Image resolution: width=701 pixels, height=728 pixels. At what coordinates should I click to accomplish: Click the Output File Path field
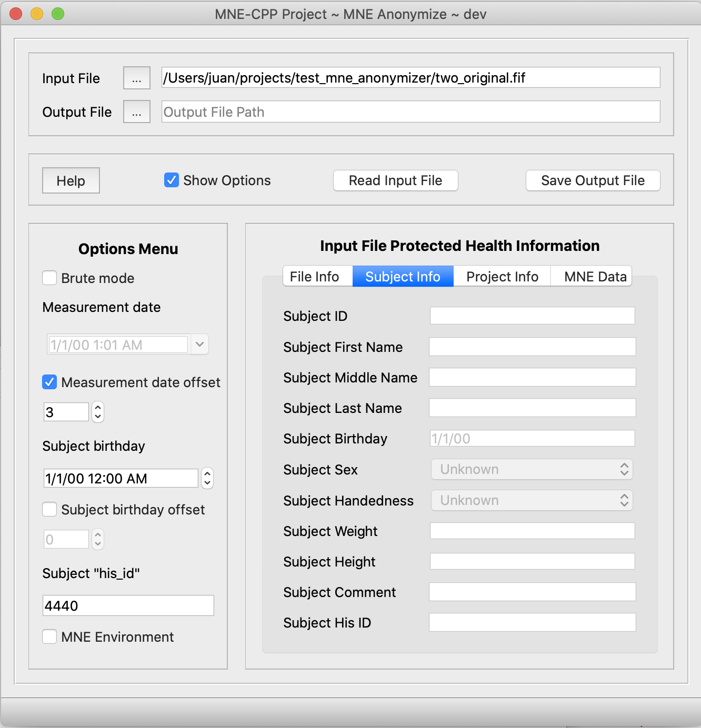[410, 112]
